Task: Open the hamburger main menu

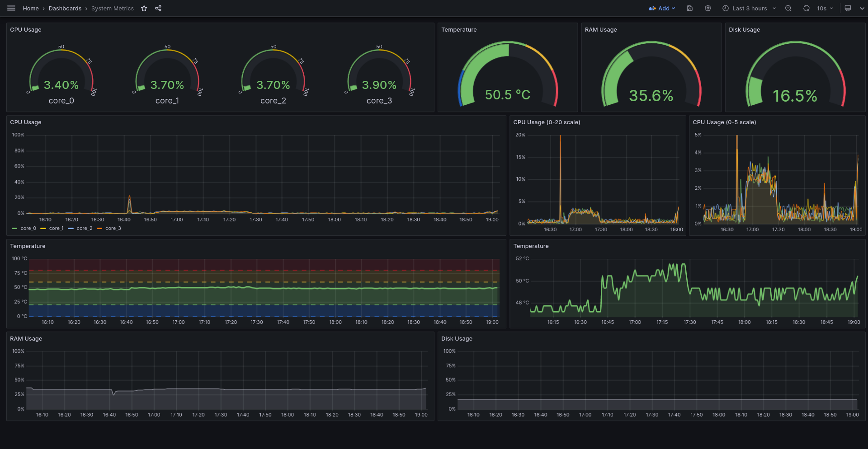Action: pyautogui.click(x=11, y=8)
